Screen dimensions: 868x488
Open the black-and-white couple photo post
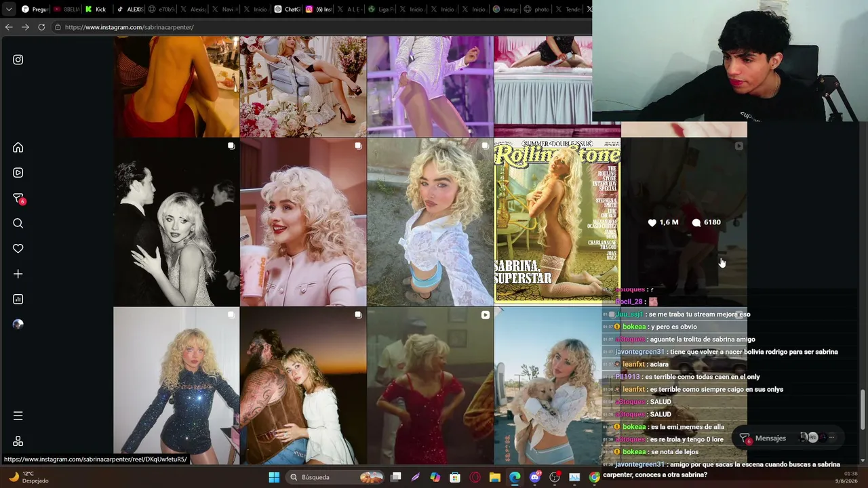(176, 222)
